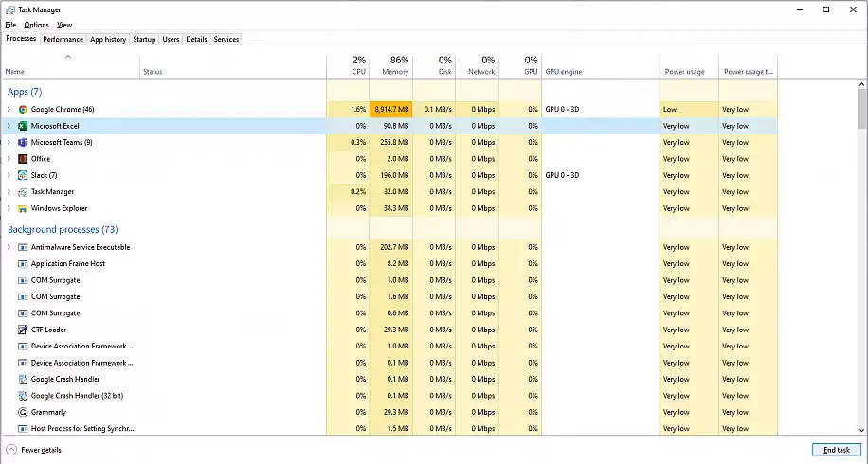868x464 pixels.
Task: Click the Task Manager row icon
Action: click(x=23, y=192)
